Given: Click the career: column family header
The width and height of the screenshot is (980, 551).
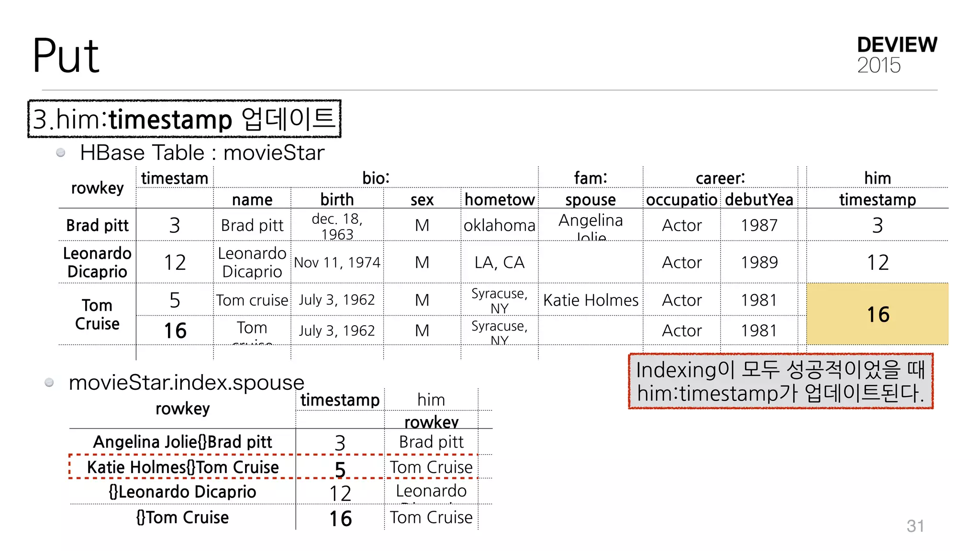Looking at the screenshot, I should click(x=720, y=178).
